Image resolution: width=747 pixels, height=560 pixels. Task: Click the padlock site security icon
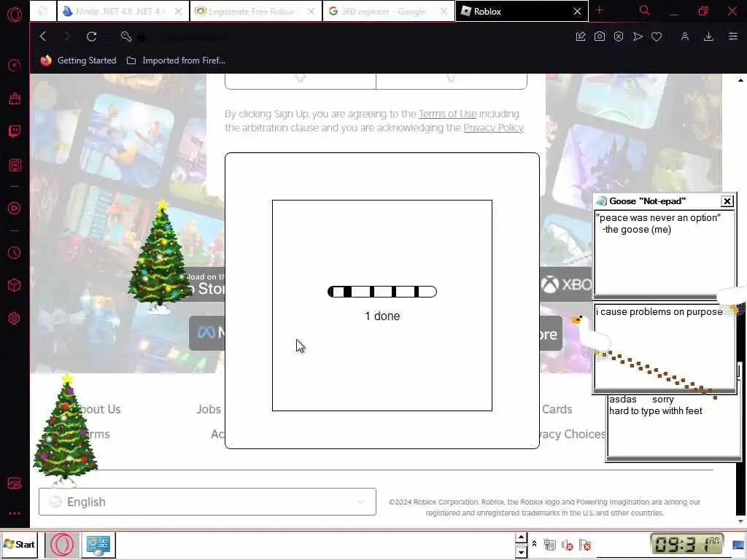pos(141,36)
